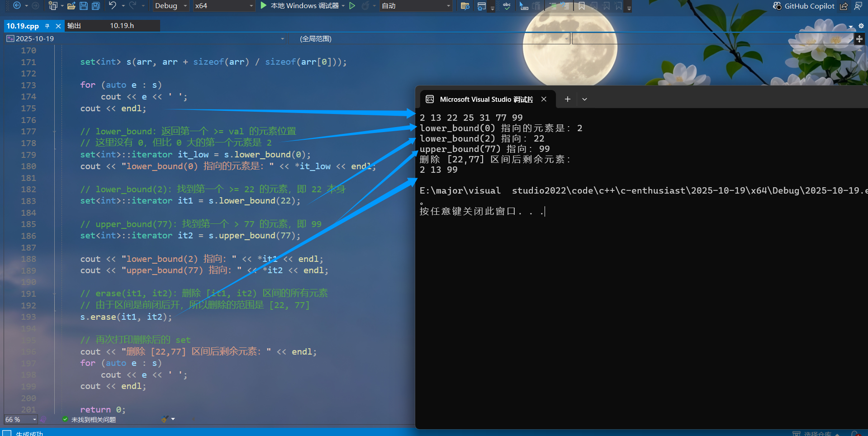Switch to the 10.19.h tab
Image resolution: width=868 pixels, height=436 pixels.
tap(122, 26)
